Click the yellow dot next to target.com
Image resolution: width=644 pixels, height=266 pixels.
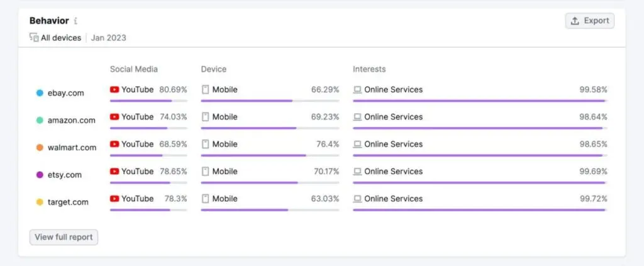(40, 202)
